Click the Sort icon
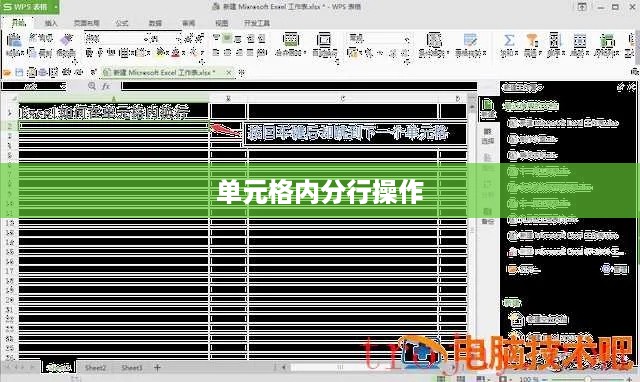Viewport: 640px width, 382px height. [x=555, y=40]
